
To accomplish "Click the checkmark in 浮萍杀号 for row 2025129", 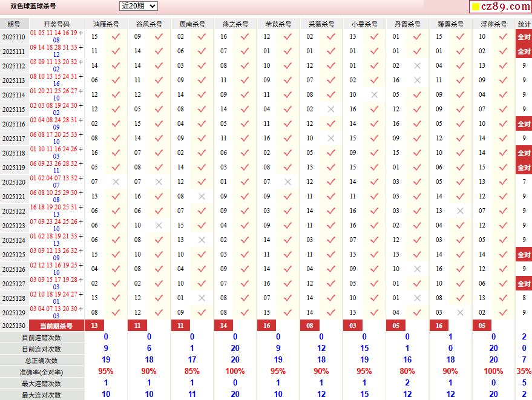I will (503, 312).
